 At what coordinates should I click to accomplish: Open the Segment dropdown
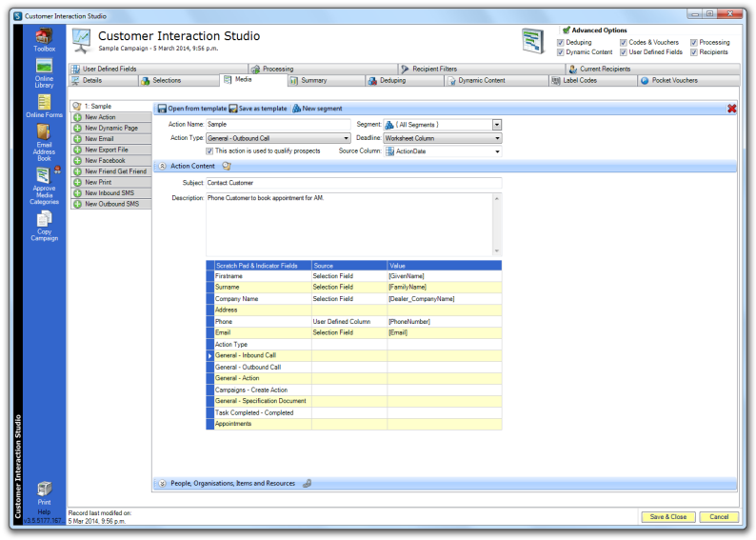click(x=496, y=125)
